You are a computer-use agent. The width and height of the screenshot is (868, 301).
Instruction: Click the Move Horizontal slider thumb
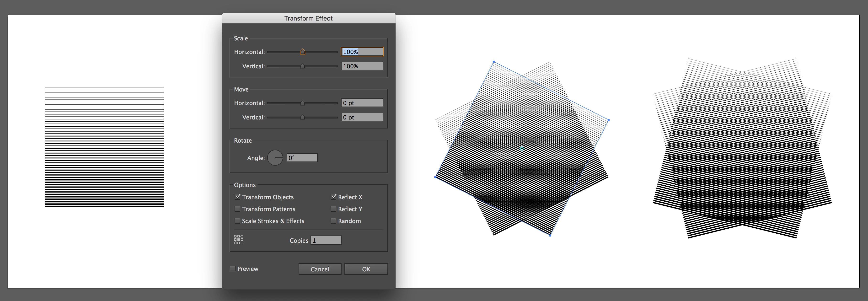pos(303,103)
